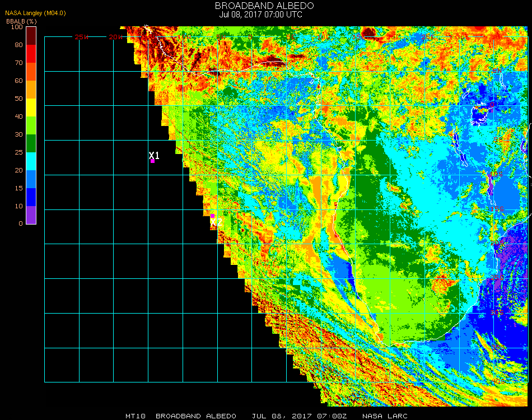532x420 pixels.
Task: Click the Jul 08, 2017 07:00 UTC timestamp
Action: pyautogui.click(x=261, y=15)
